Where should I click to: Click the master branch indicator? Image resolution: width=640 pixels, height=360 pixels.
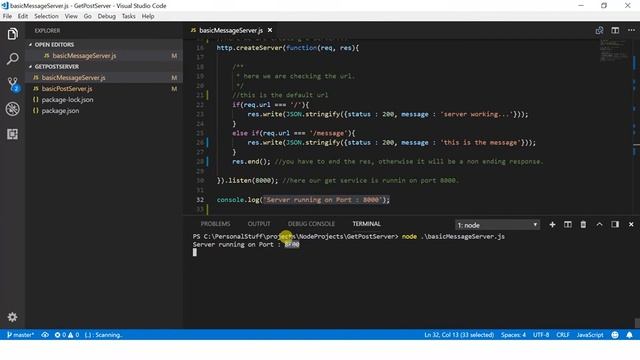(20, 335)
